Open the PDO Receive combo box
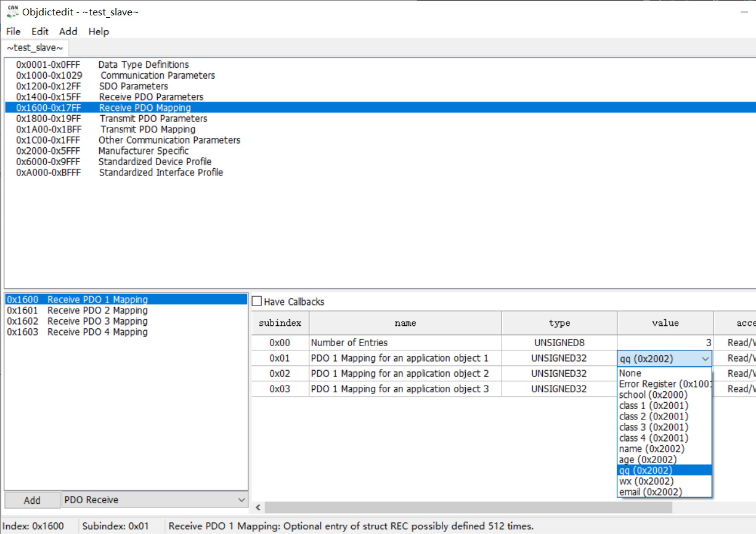The width and height of the screenshot is (756, 534). click(x=155, y=500)
